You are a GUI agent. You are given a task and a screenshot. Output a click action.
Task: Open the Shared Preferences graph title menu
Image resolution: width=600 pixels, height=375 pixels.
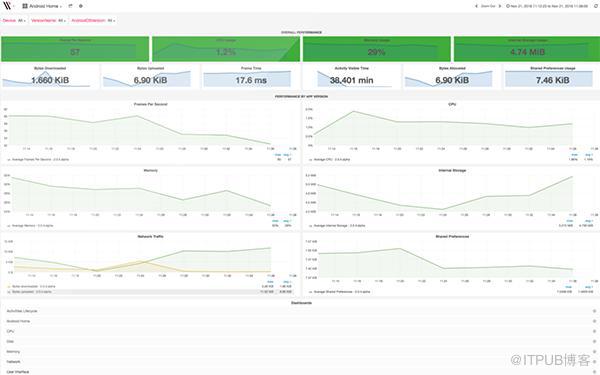click(452, 236)
